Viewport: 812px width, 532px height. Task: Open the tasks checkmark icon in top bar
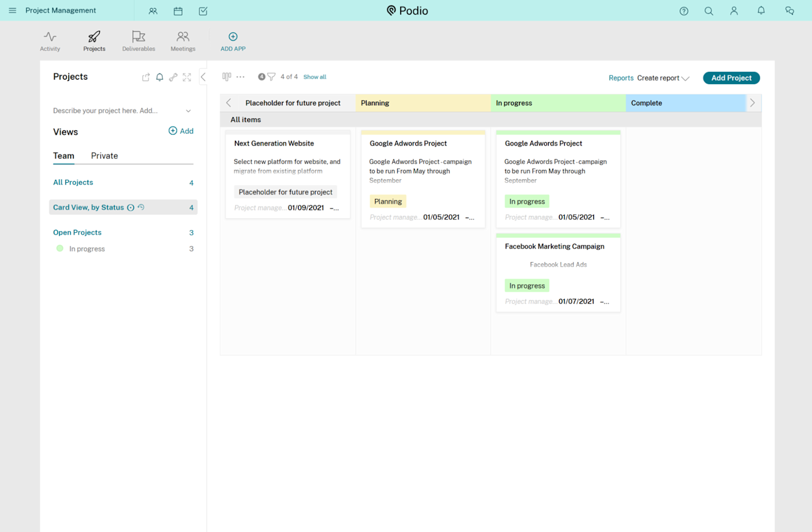pyautogui.click(x=203, y=11)
